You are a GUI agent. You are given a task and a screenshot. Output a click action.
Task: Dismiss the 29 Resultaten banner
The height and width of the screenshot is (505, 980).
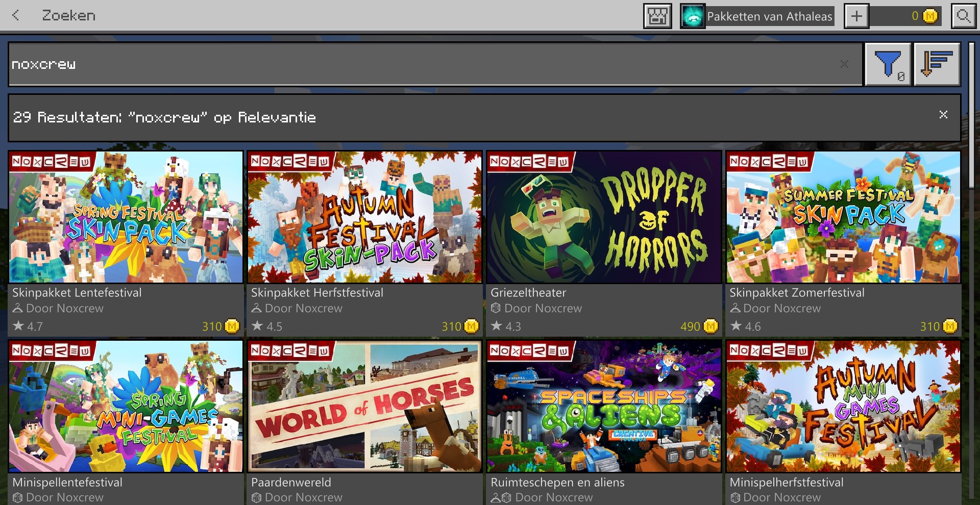943,115
